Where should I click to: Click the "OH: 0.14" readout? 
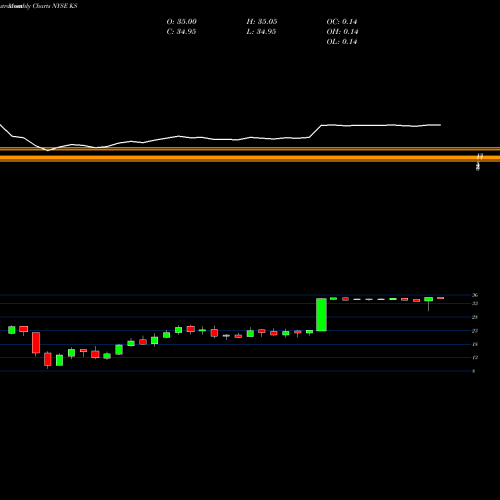point(342,32)
